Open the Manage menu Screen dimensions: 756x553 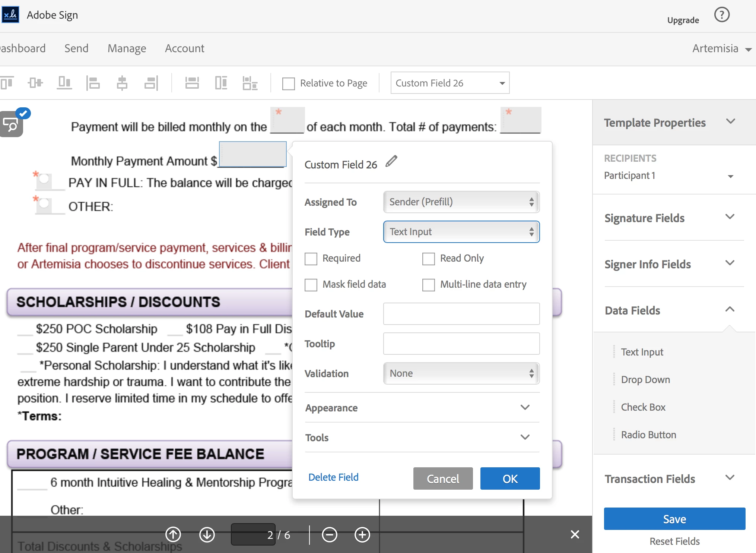[x=127, y=48]
